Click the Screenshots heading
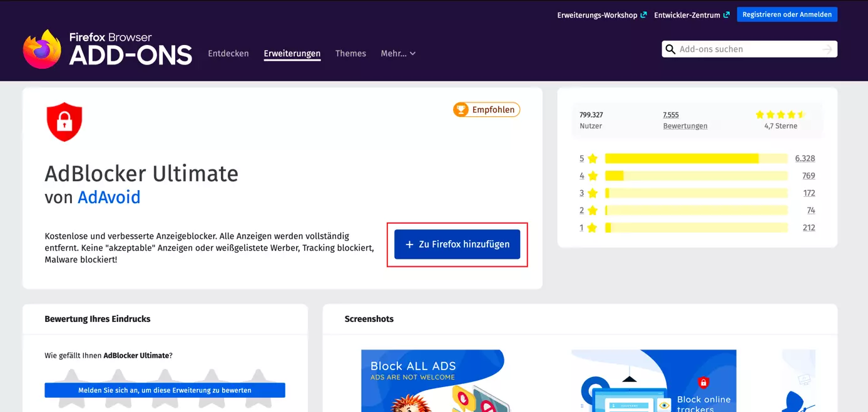 pyautogui.click(x=369, y=319)
